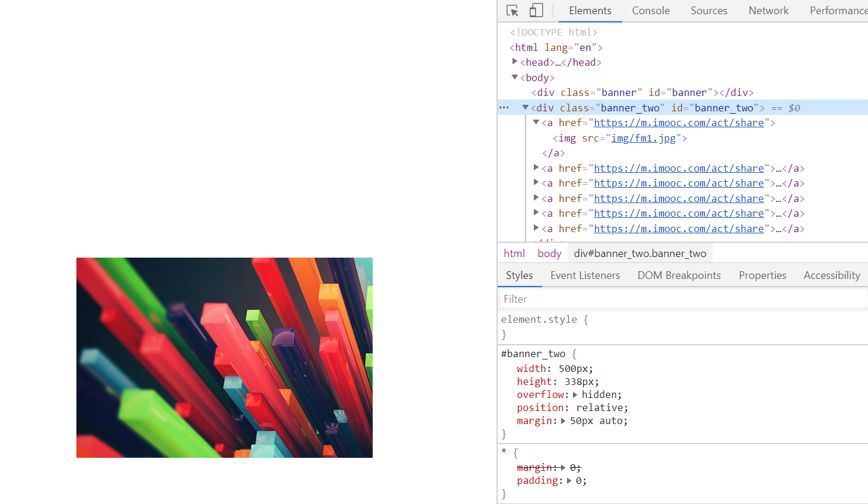
Task: Focus the Styles Filter input field
Action: [x=683, y=299]
